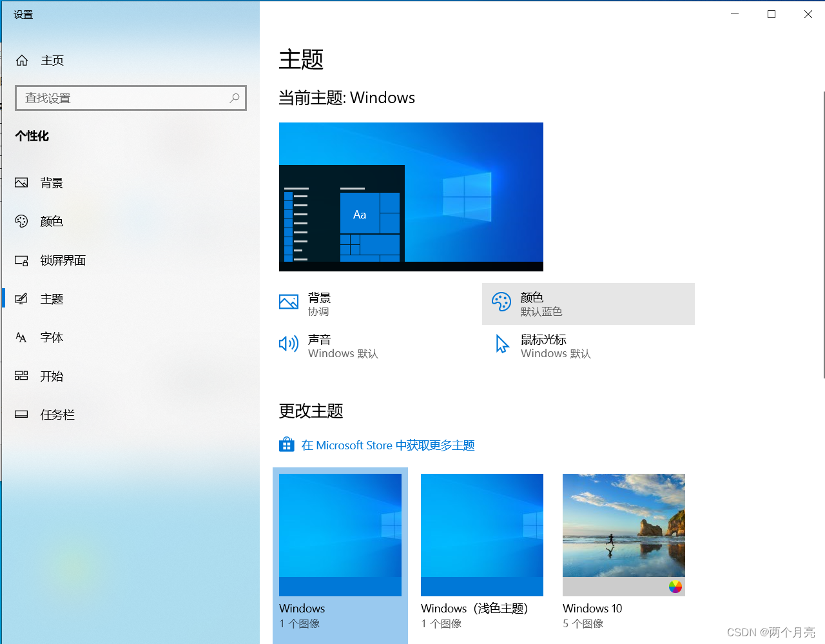Viewport: 825px width, 644px height.
Task: Open 鼠标光标 Windows 默认 option
Action: click(x=588, y=346)
